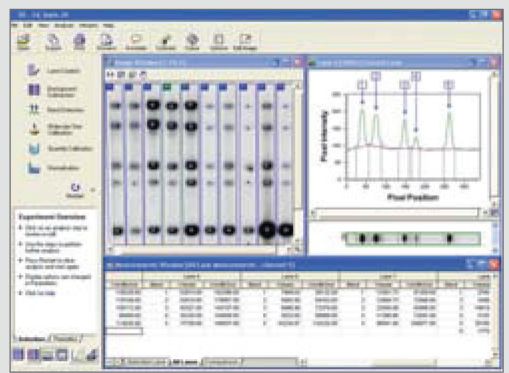
Task: Open the Options toolbar item
Action: coord(218,41)
